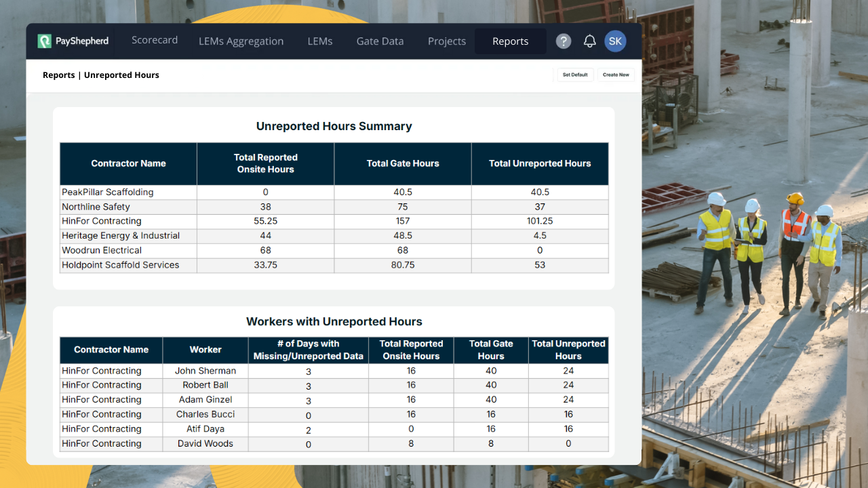
Task: Click the PayShepherd logo icon
Action: pyautogui.click(x=44, y=41)
